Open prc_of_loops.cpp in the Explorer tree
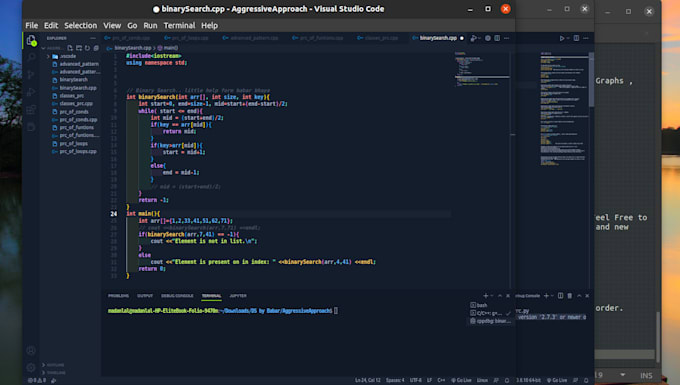Screen dimensions: 680x385 click(77, 152)
